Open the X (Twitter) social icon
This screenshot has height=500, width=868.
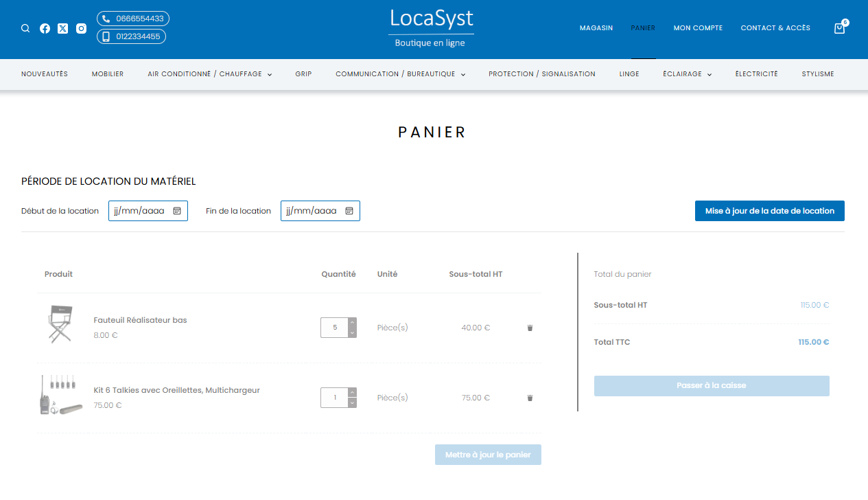(63, 29)
